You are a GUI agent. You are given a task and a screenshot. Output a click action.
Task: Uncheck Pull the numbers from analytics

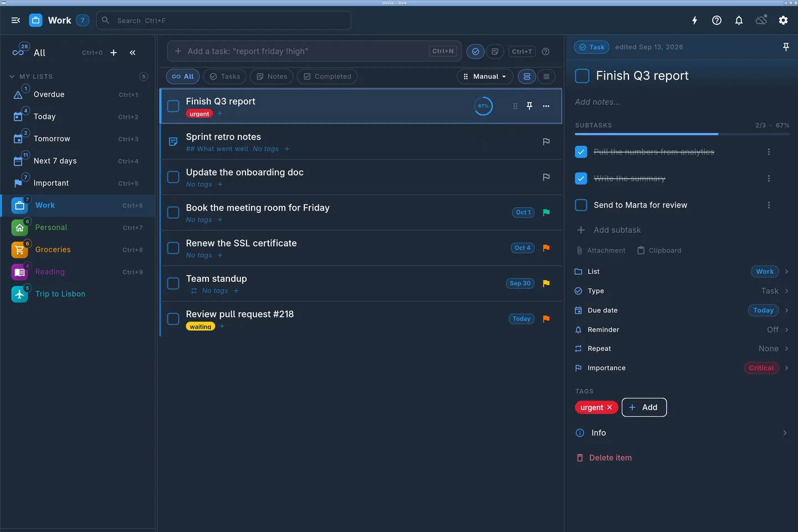[581, 152]
